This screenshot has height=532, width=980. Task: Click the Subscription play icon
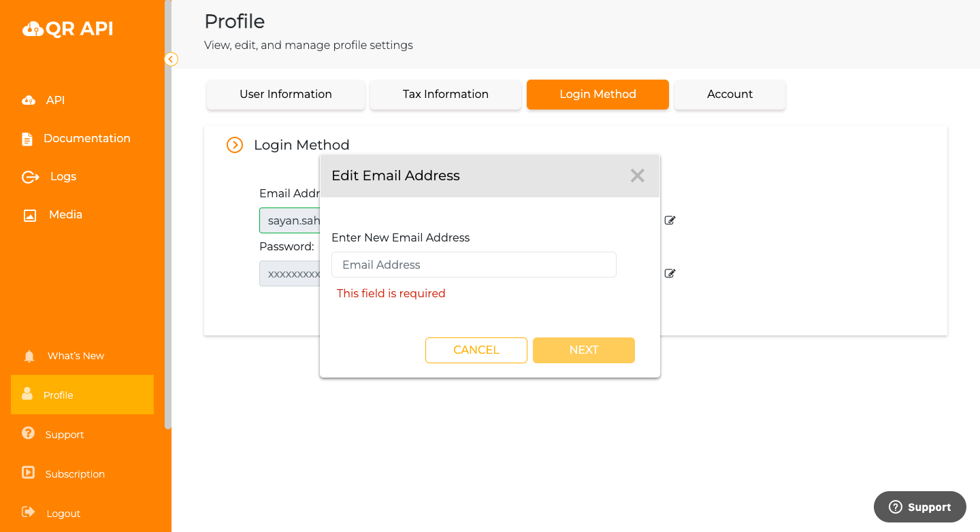click(28, 472)
